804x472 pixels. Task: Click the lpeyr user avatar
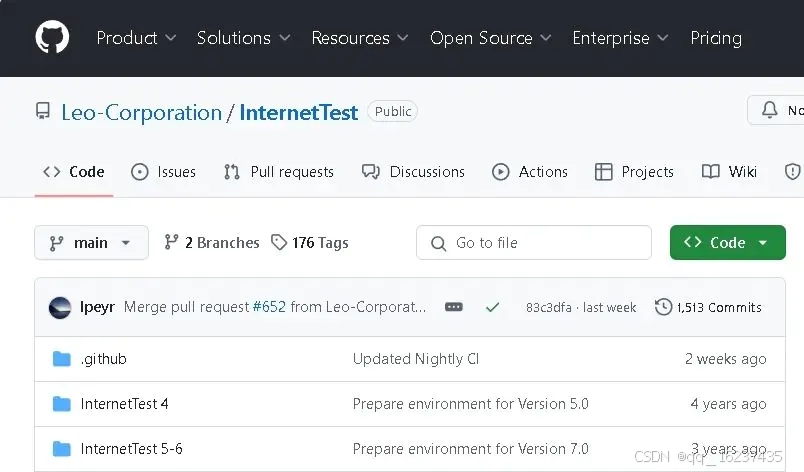click(x=60, y=307)
